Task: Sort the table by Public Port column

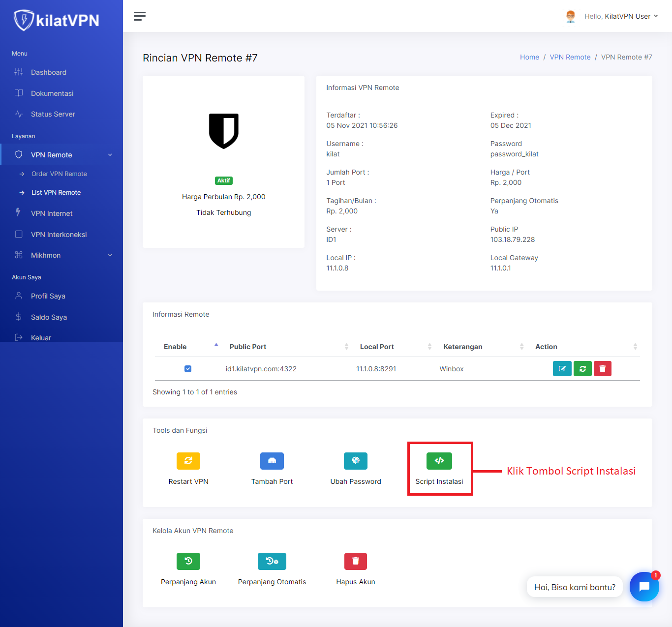Action: click(x=346, y=346)
